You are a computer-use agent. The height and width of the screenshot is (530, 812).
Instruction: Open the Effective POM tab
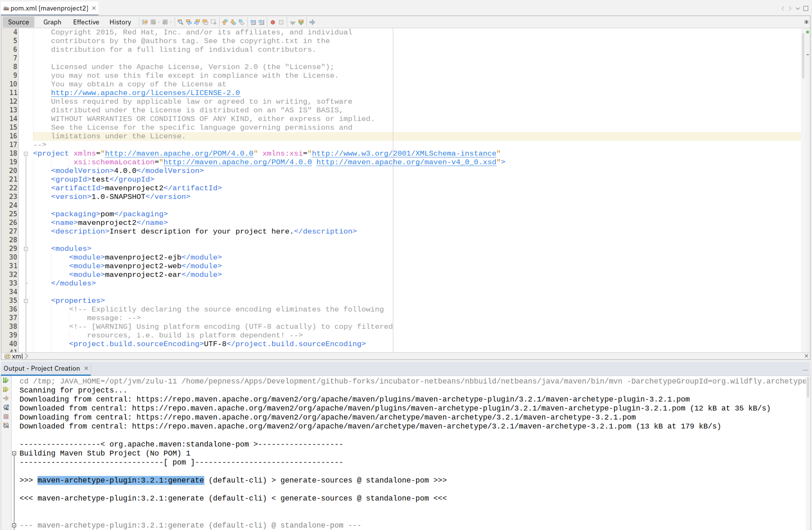(x=86, y=22)
